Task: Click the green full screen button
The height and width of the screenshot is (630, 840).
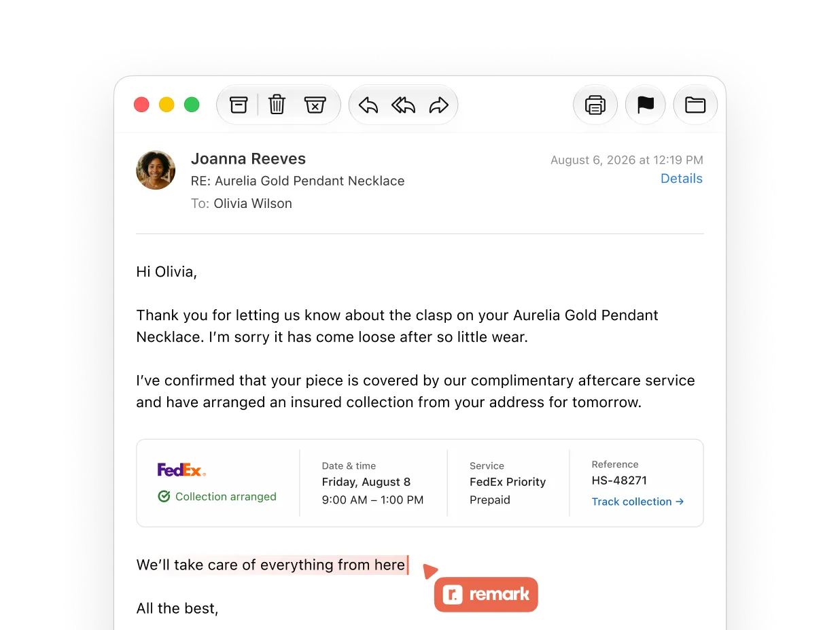Action: [192, 105]
